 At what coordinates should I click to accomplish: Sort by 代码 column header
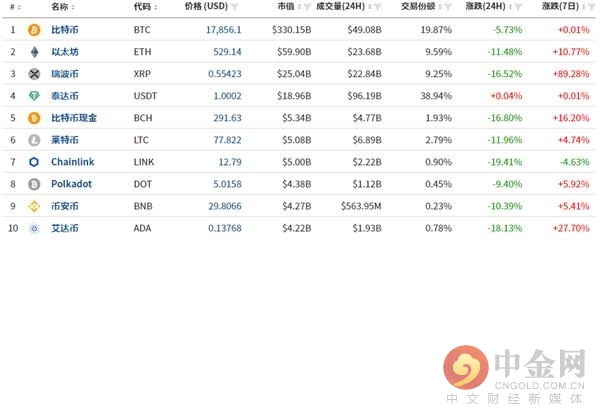click(x=145, y=7)
